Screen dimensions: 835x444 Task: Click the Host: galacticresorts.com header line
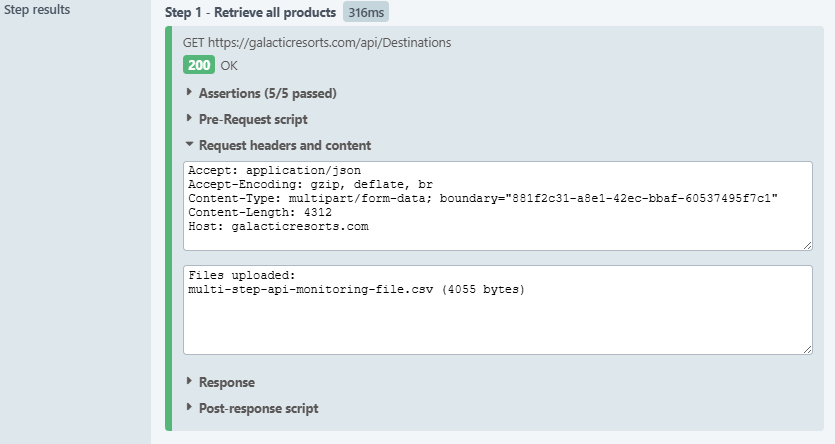coord(278,226)
